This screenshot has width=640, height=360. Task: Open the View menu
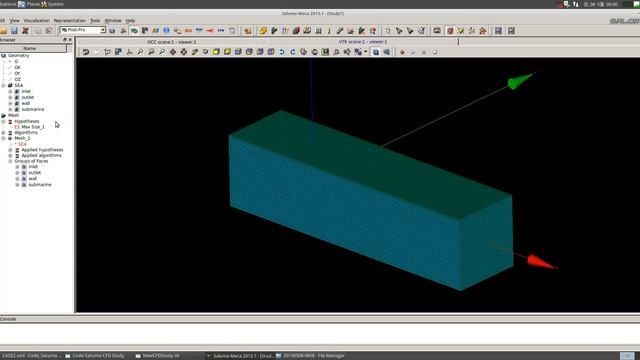click(14, 20)
